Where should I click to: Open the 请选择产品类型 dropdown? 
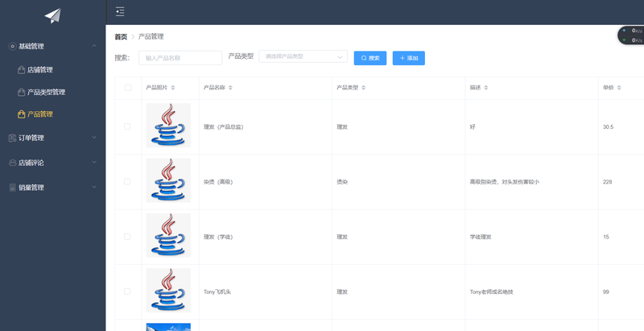[x=303, y=56]
